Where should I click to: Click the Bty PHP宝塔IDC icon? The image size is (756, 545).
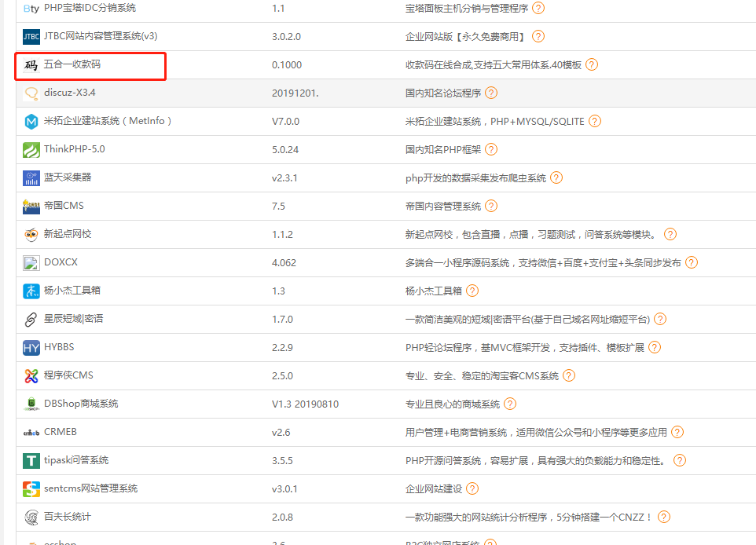click(31, 9)
